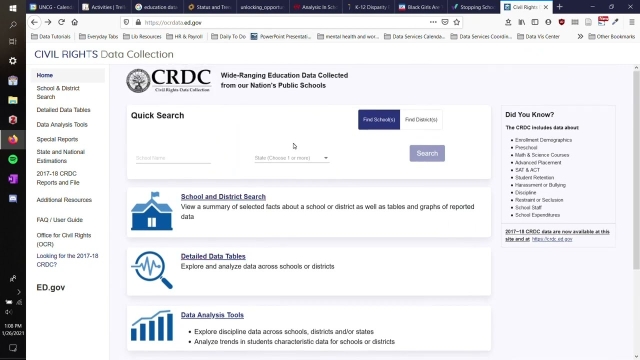Switch to education data tab
This screenshot has width=640, height=360.
157,7
